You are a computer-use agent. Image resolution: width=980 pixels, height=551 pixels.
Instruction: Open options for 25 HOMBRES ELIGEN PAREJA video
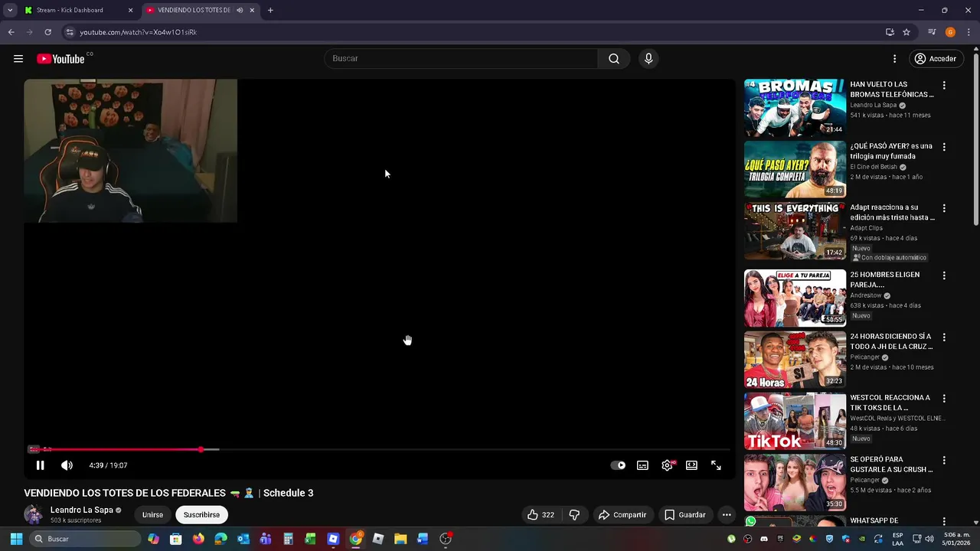point(944,275)
